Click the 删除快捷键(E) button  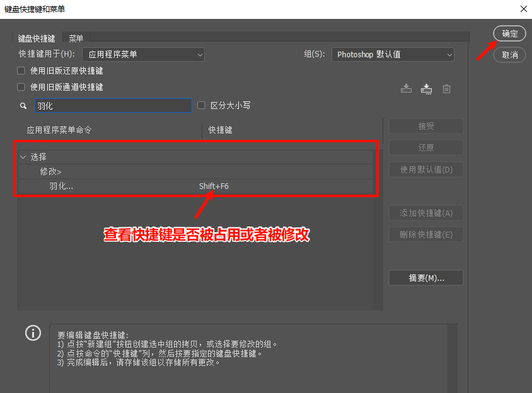(425, 234)
